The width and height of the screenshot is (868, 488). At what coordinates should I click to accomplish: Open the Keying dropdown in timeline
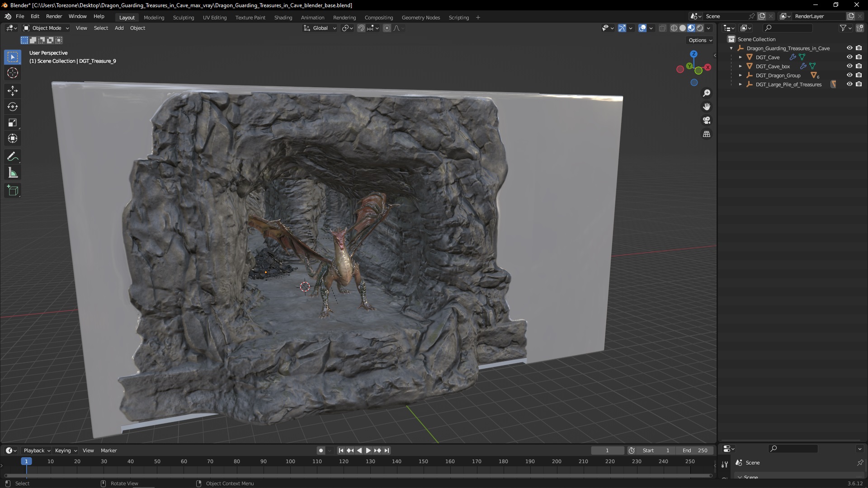pyautogui.click(x=66, y=450)
